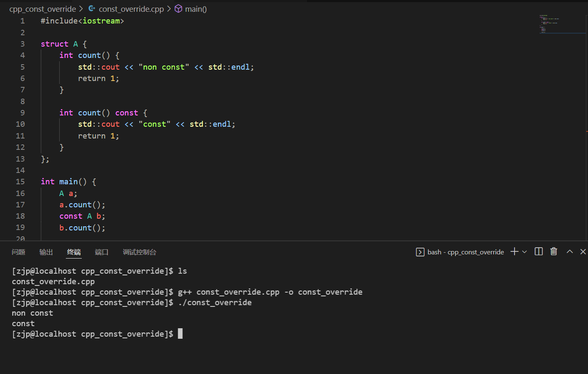Open const_override.cpp breadcrumb item

tap(131, 9)
